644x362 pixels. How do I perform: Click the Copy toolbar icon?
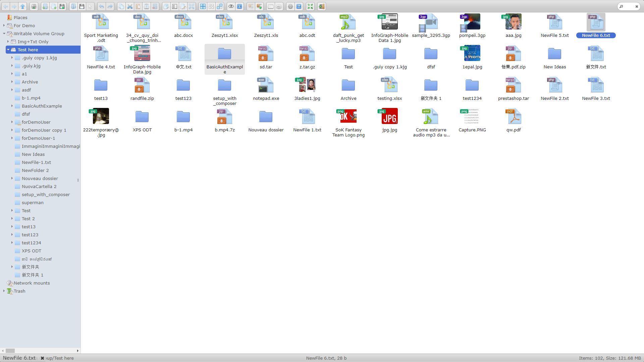pyautogui.click(x=121, y=6)
